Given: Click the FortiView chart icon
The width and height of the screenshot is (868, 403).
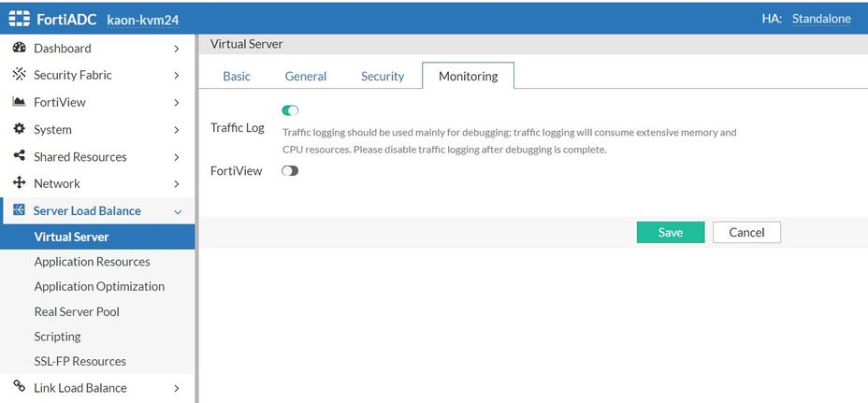Looking at the screenshot, I should tap(19, 102).
